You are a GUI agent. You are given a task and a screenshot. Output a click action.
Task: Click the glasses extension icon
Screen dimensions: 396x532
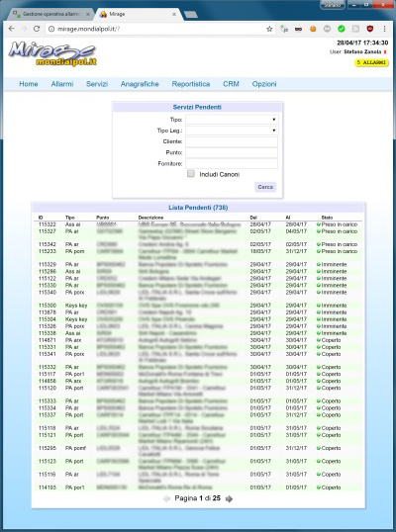coord(298,30)
